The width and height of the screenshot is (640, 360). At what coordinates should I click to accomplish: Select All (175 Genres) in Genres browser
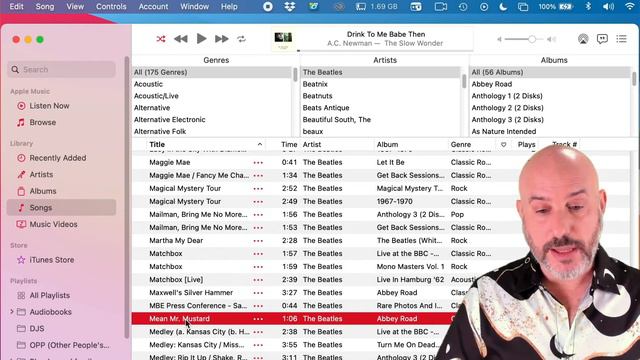[x=212, y=72]
